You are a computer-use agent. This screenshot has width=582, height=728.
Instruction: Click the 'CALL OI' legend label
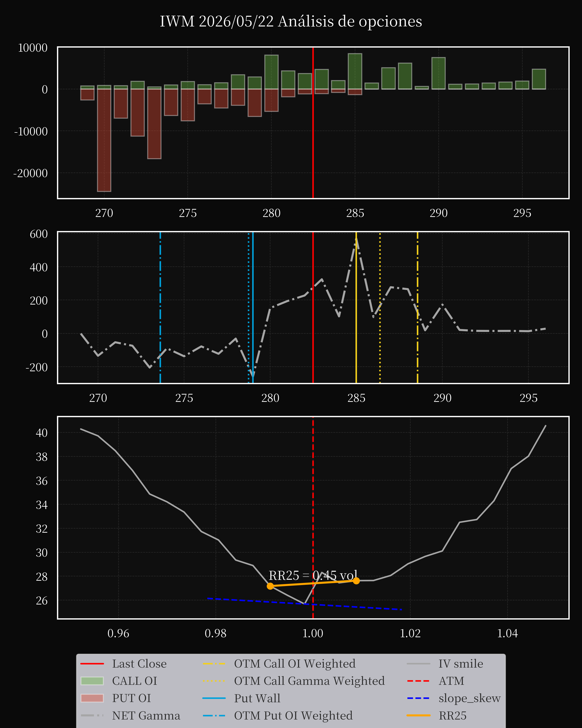[x=135, y=681]
